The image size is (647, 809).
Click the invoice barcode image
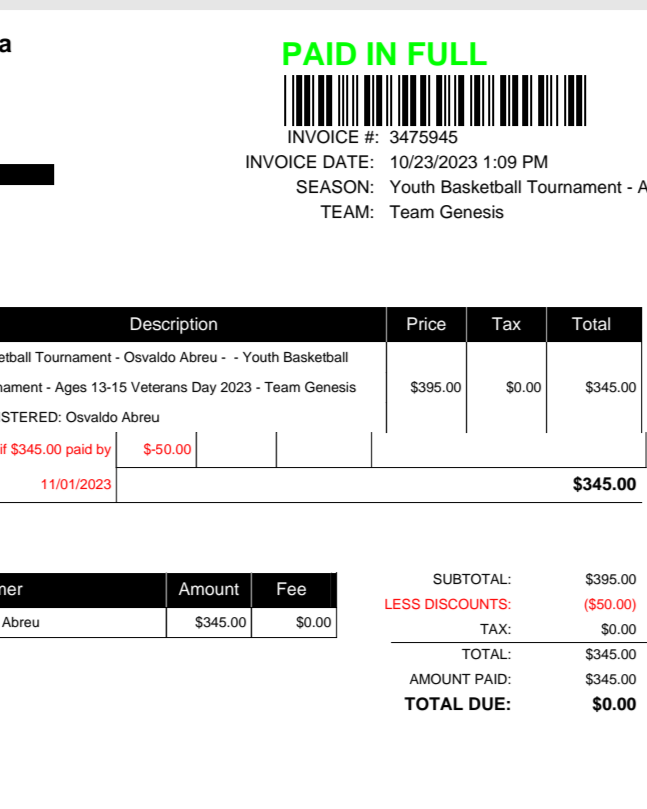coord(435,100)
